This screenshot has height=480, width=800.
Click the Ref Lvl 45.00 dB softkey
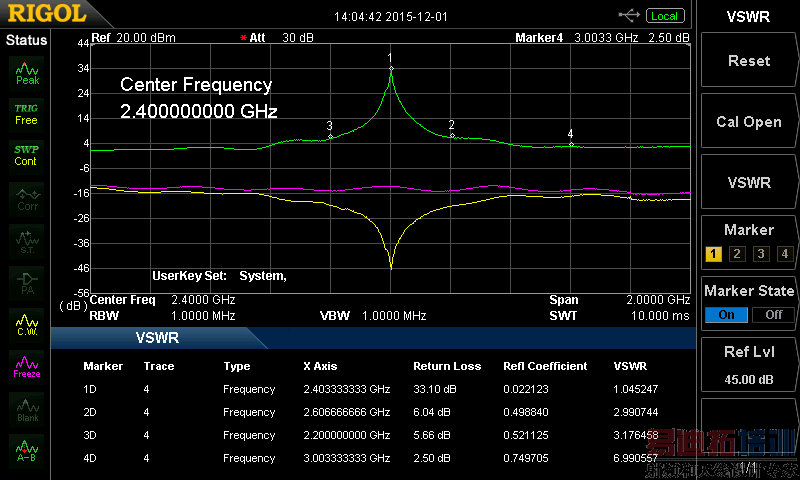pos(748,365)
